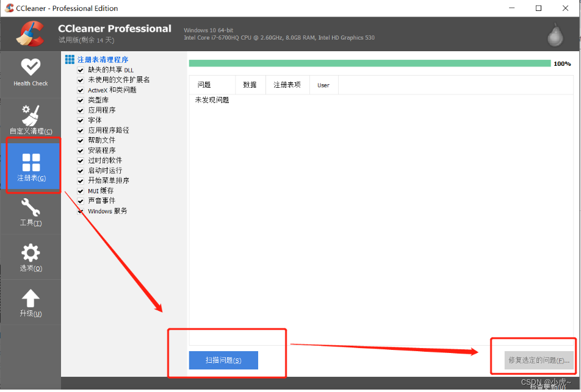Click 修复选定的问题(F) button

point(539,360)
